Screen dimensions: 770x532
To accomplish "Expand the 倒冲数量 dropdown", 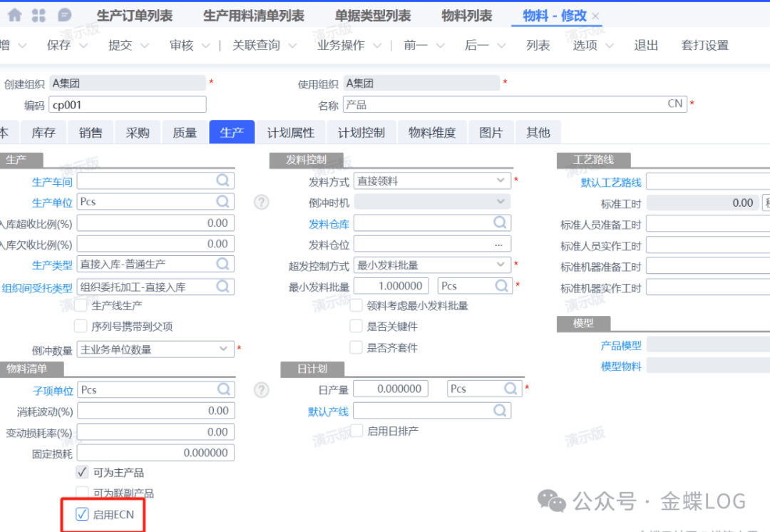I will pyautogui.click(x=223, y=349).
